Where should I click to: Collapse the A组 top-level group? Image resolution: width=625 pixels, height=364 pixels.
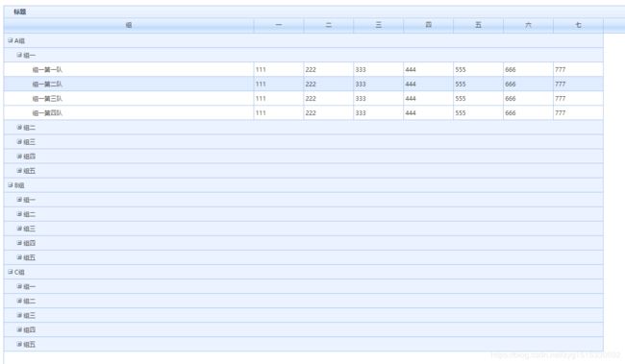(11, 40)
